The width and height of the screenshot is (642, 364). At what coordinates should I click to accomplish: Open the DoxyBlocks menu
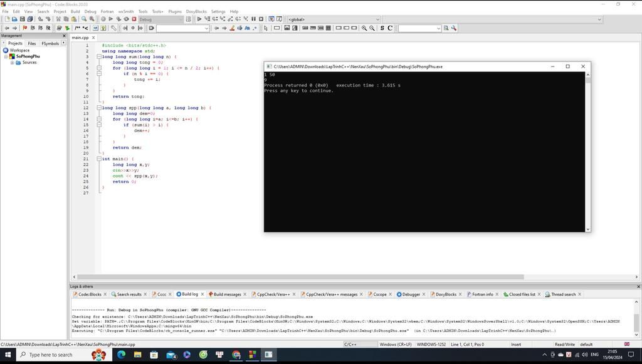click(196, 11)
